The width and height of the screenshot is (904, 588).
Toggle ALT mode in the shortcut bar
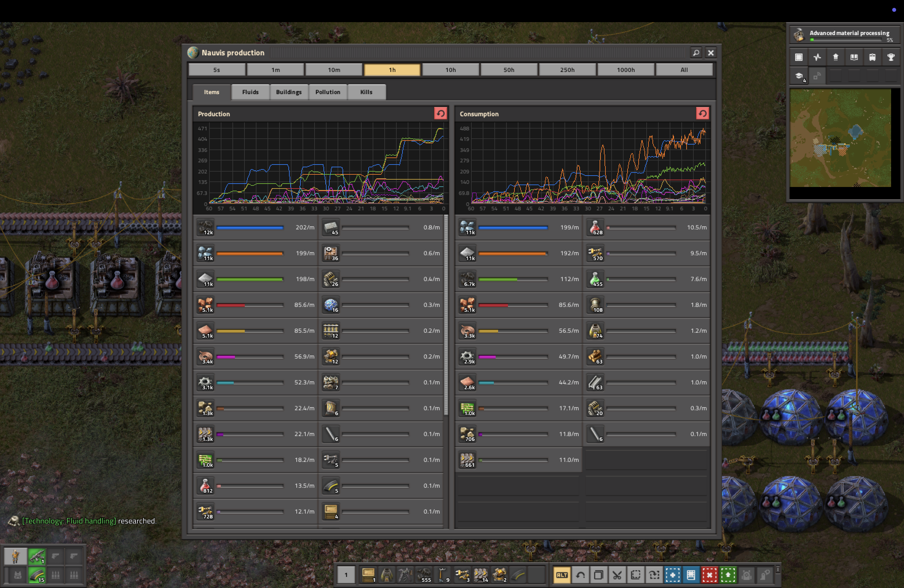[562, 575]
